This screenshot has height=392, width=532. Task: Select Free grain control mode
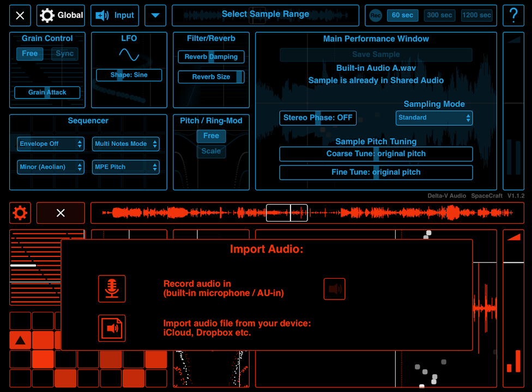[30, 53]
